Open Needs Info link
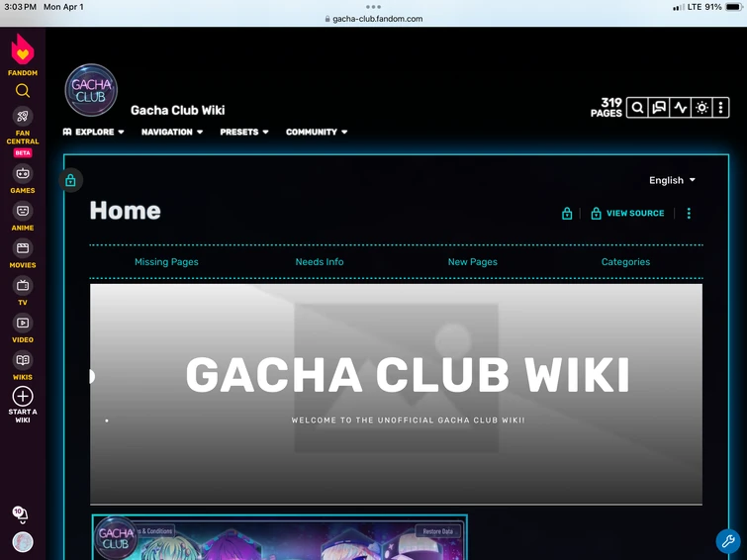 click(x=320, y=261)
